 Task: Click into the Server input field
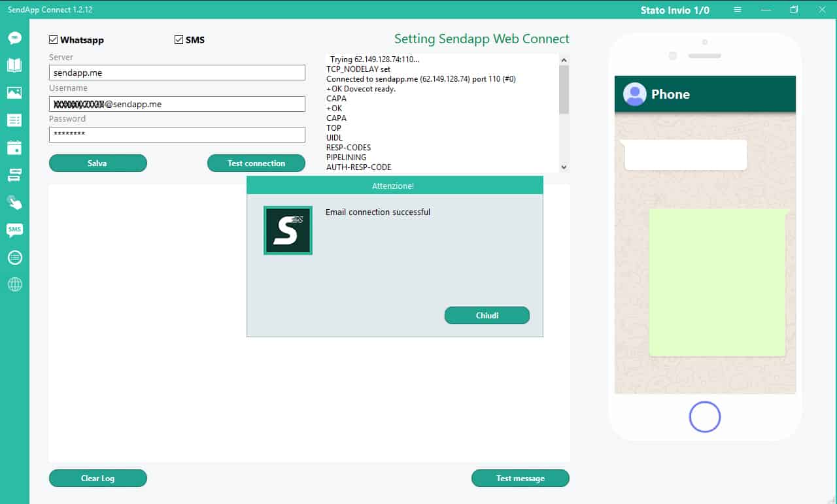177,73
